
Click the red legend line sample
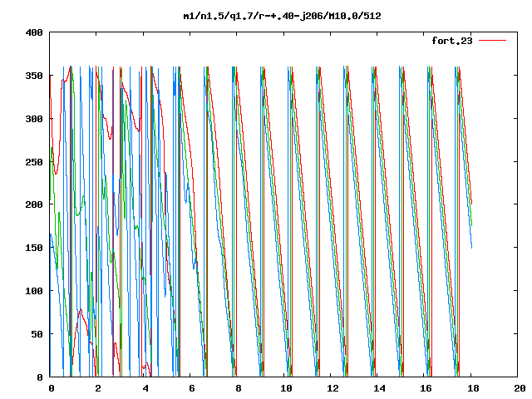(x=492, y=41)
